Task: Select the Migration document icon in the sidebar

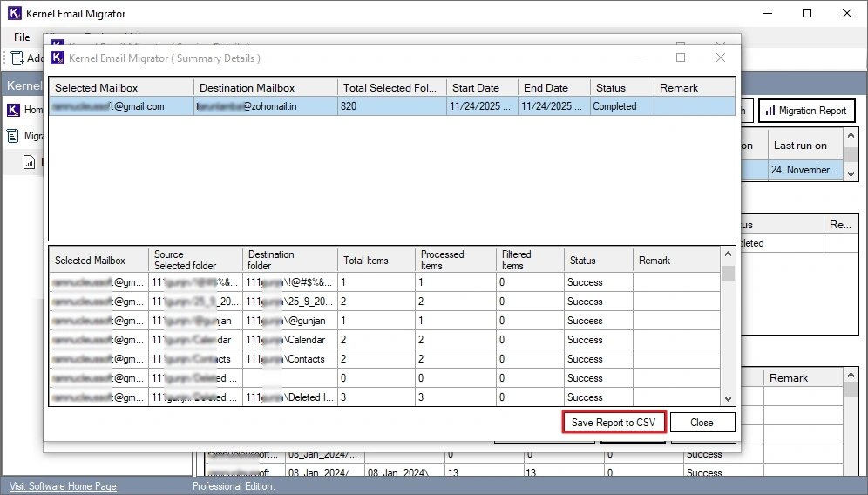Action: tap(14, 136)
